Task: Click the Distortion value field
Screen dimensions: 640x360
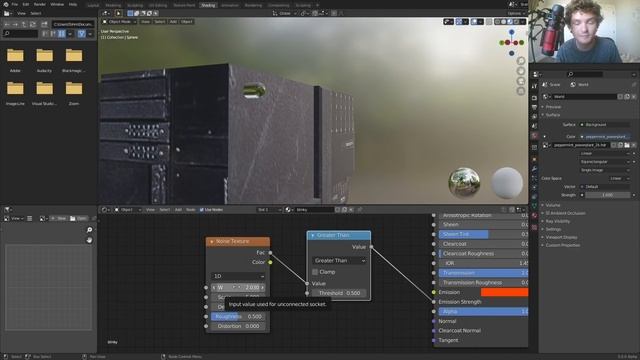Action: click(x=238, y=327)
